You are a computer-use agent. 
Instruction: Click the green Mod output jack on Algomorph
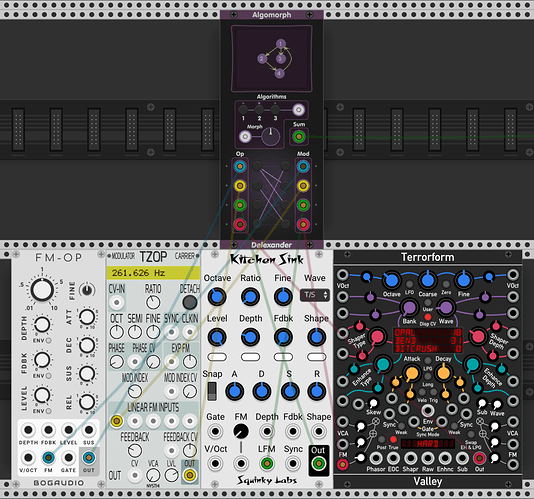303,205
